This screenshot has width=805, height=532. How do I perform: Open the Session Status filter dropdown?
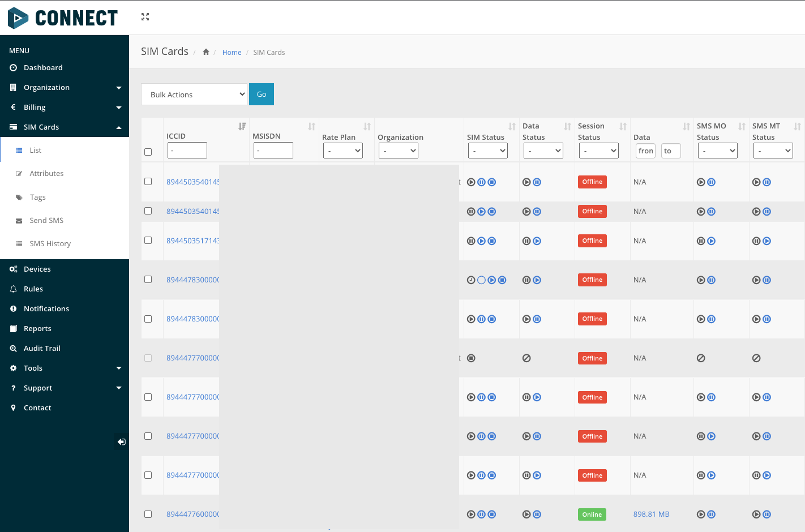(599, 151)
